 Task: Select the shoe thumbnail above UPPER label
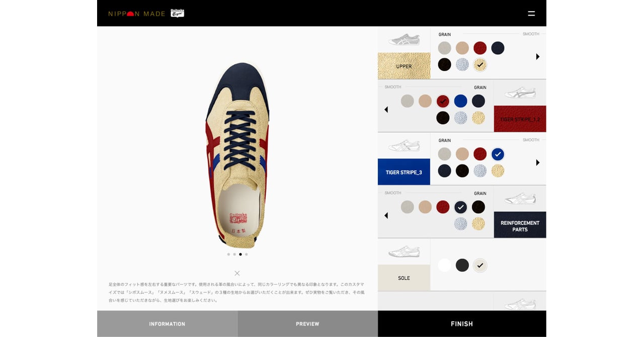coord(404,40)
